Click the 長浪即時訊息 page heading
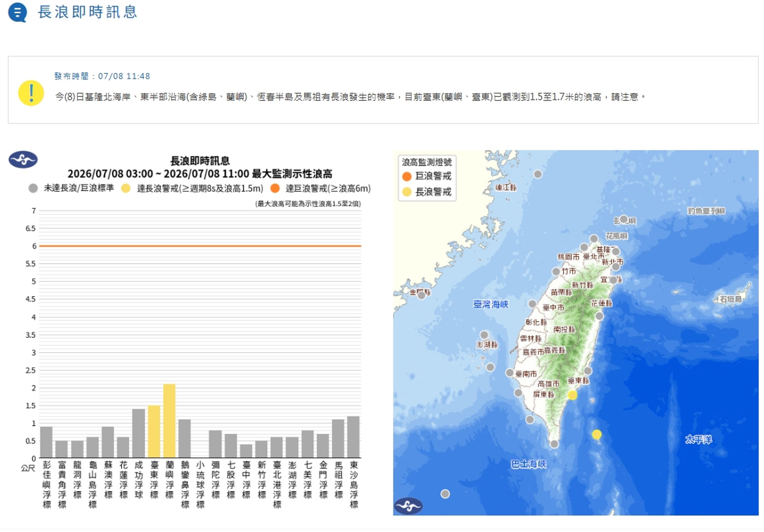Viewport: 764px width, 532px height. pyautogui.click(x=88, y=12)
